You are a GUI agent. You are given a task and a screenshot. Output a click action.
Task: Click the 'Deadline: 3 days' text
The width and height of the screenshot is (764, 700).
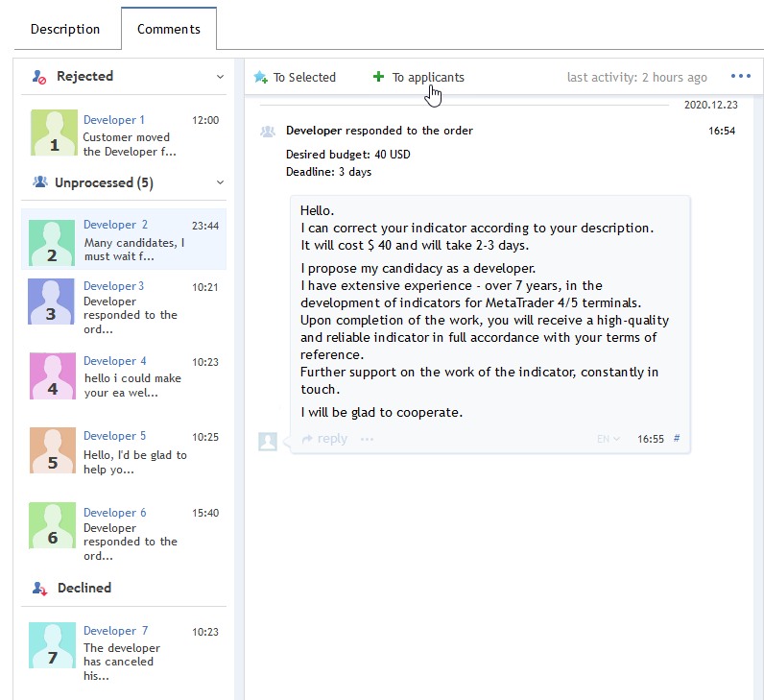pyautogui.click(x=328, y=172)
